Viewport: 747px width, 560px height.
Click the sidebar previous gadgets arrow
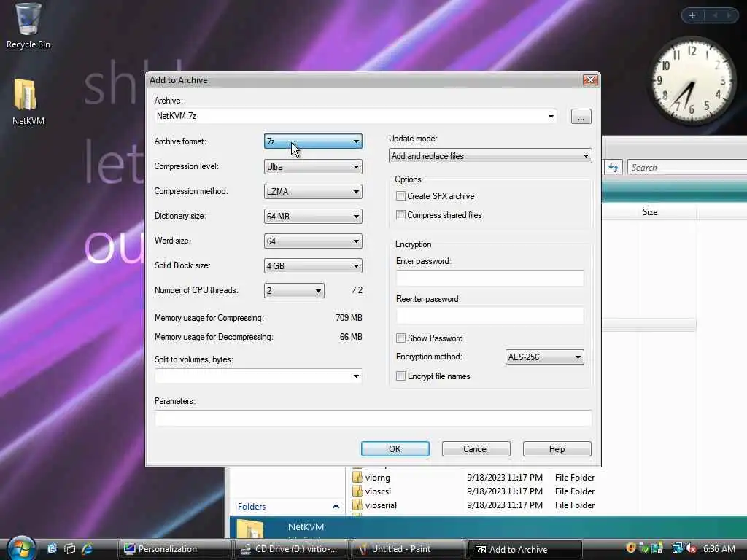click(x=715, y=15)
